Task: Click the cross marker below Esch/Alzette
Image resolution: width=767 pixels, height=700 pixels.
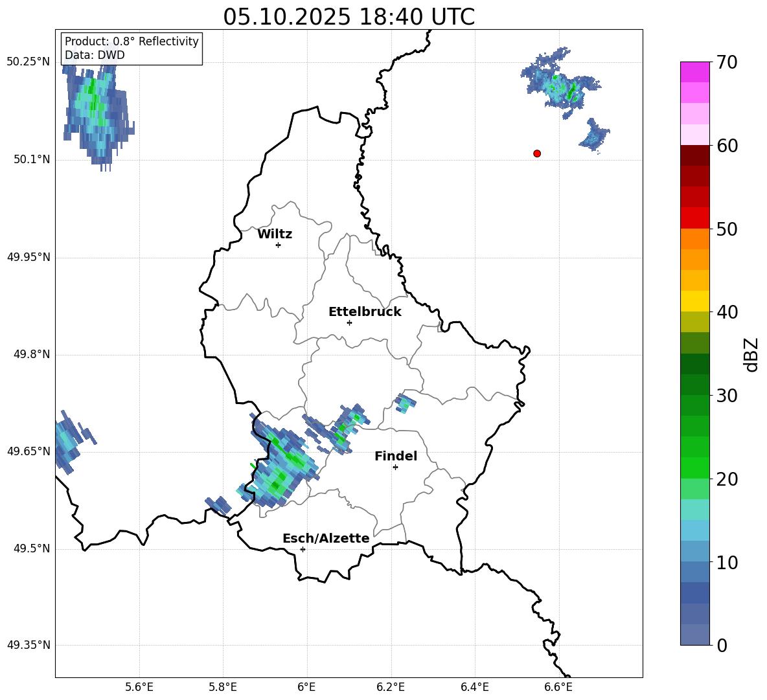Action: (x=303, y=549)
